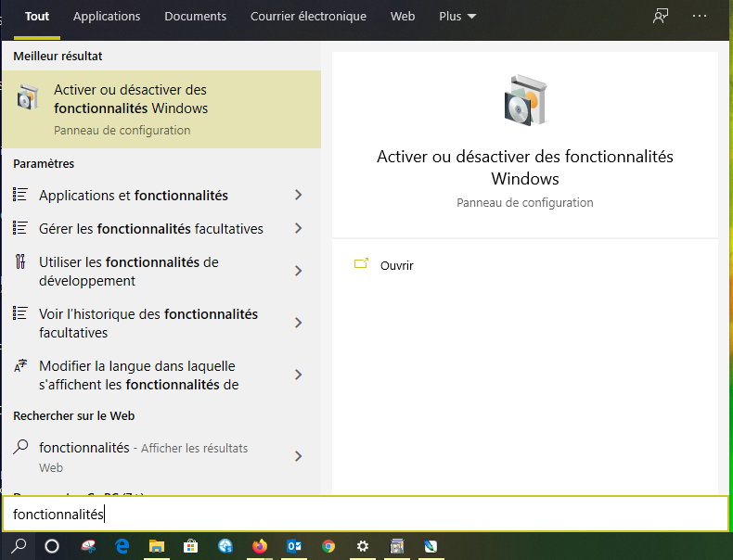The image size is (733, 560).
Task: Launch the Snipping Tool from taskbar
Action: 88,546
